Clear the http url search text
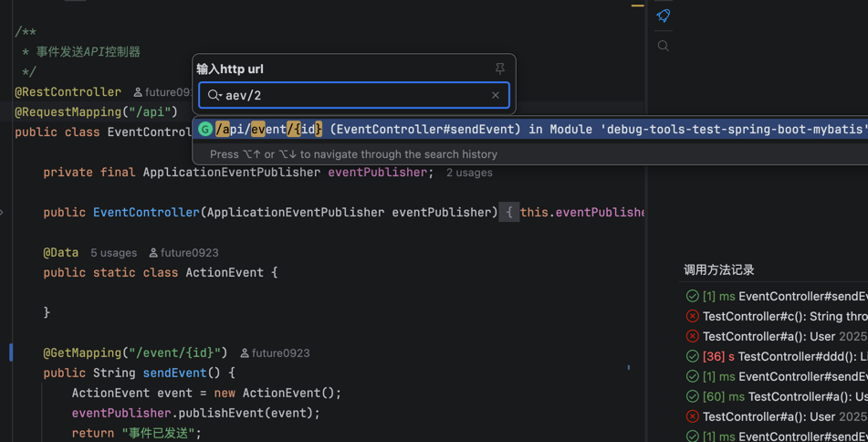The height and width of the screenshot is (442, 868). (x=496, y=95)
